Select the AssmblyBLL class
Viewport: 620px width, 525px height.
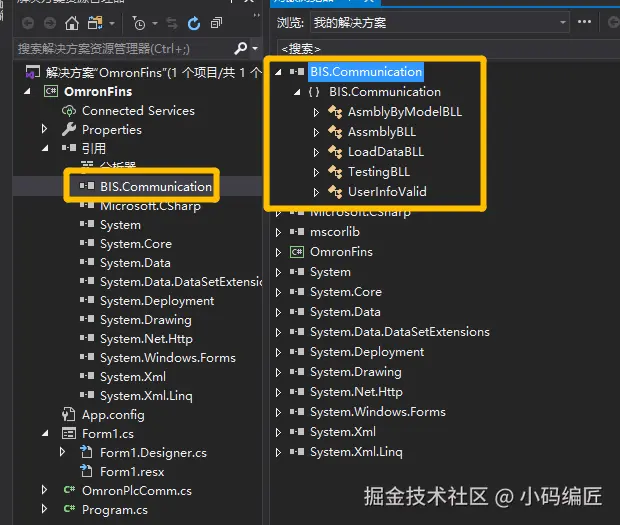tap(382, 132)
